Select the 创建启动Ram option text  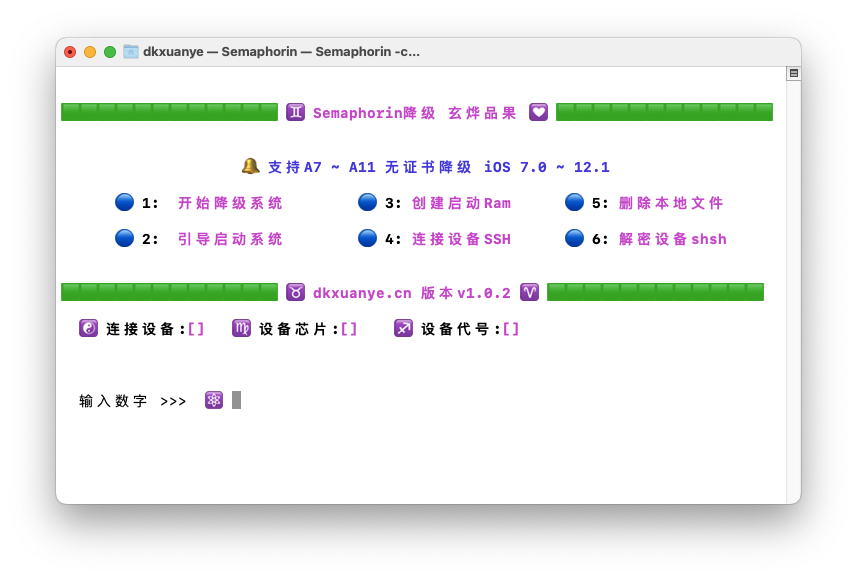461,203
